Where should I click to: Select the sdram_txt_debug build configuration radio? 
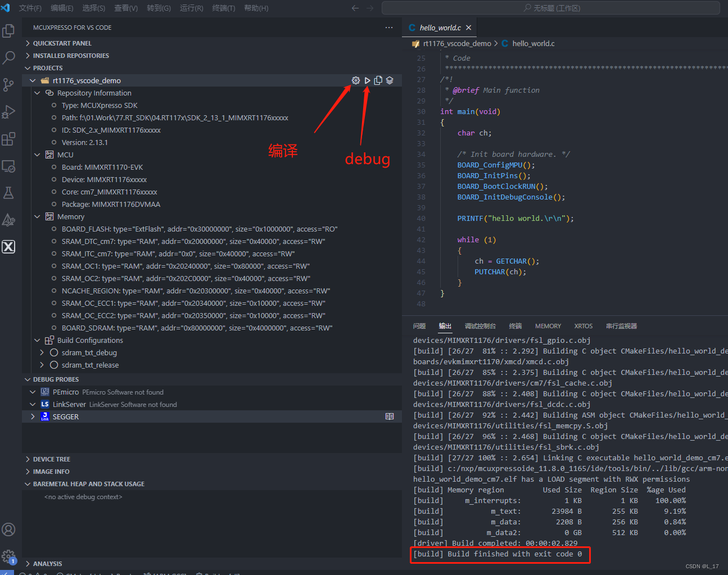[53, 352]
